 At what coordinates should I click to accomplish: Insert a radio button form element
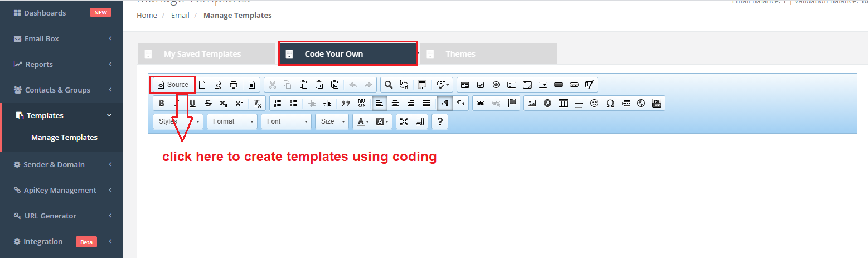(496, 85)
